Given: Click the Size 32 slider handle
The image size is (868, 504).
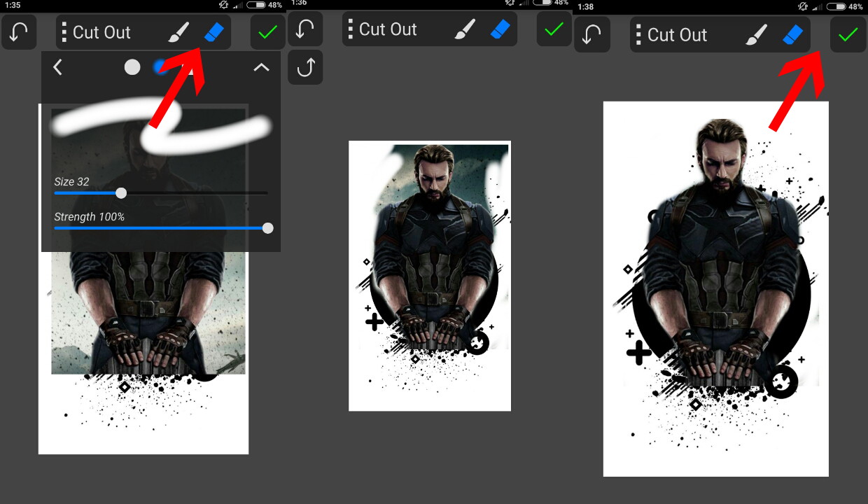Looking at the screenshot, I should tap(121, 193).
